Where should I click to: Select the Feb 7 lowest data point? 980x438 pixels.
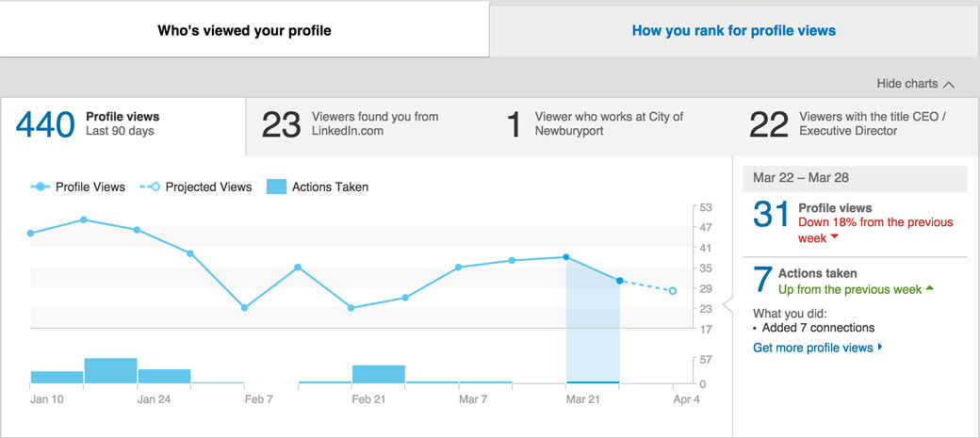tap(244, 308)
